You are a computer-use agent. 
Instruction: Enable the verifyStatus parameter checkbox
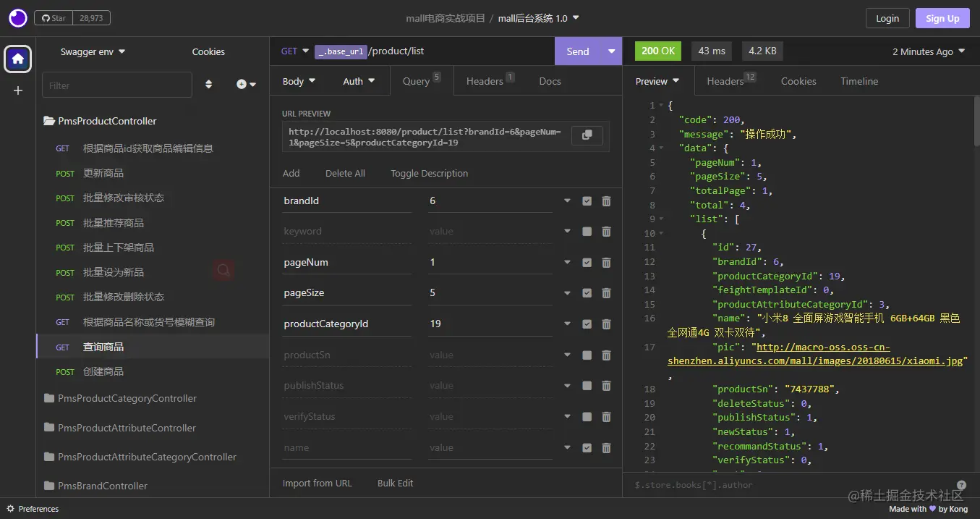coord(587,417)
